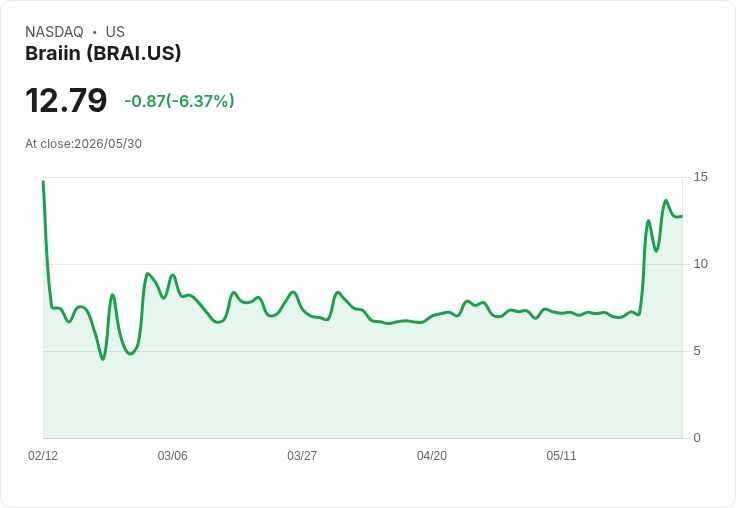The width and height of the screenshot is (736, 508).
Task: Select the NASDAQ exchange label
Action: point(54,32)
